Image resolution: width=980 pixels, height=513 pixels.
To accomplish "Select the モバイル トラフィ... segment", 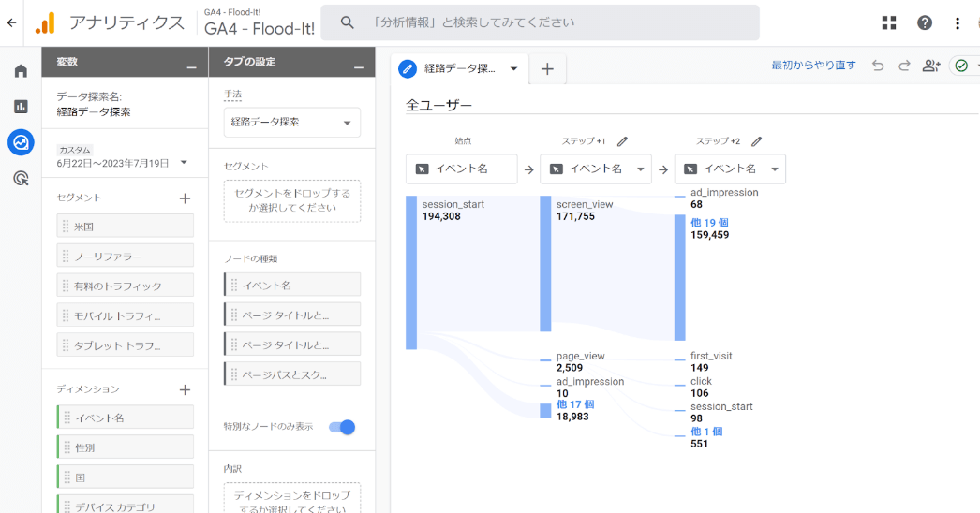I will tap(125, 315).
